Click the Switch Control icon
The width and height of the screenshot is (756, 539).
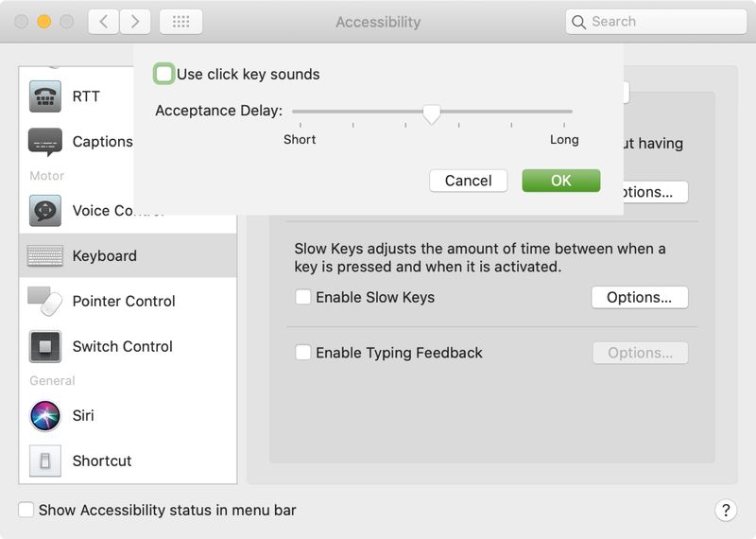point(44,346)
